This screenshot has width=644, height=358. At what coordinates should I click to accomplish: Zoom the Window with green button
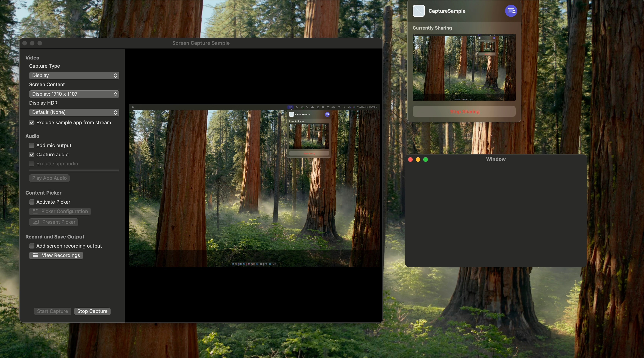(x=426, y=160)
